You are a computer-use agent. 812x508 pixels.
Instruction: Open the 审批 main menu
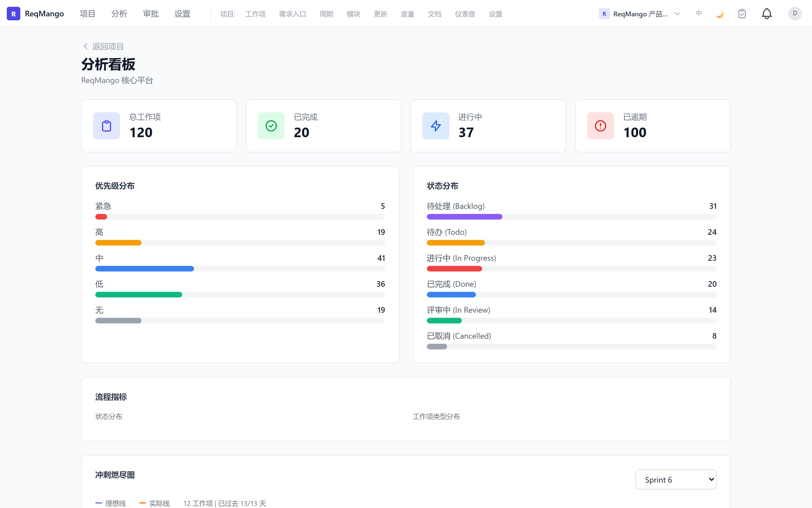[151, 14]
